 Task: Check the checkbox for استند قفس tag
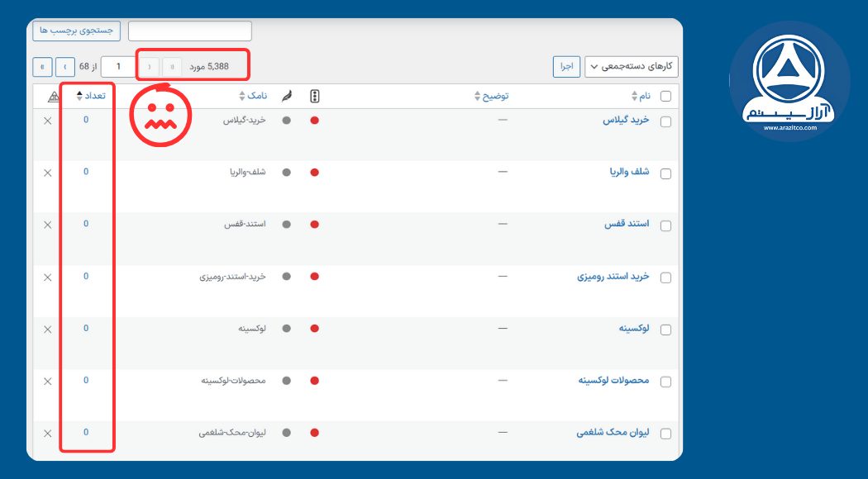(666, 225)
